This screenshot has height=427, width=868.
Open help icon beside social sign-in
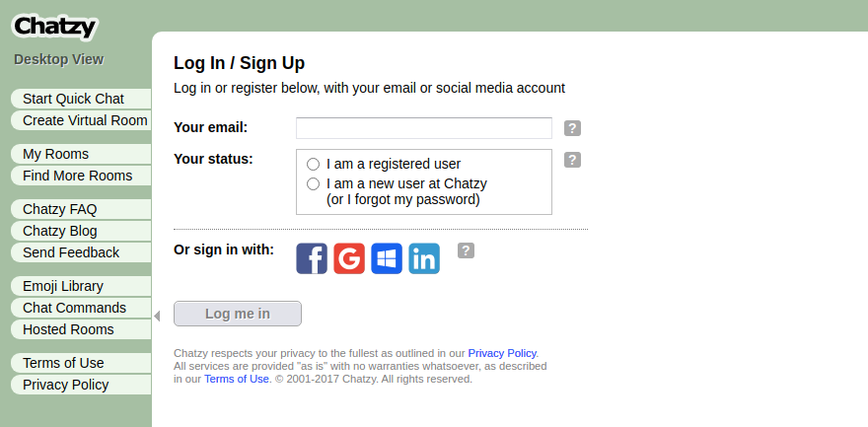pos(467,250)
